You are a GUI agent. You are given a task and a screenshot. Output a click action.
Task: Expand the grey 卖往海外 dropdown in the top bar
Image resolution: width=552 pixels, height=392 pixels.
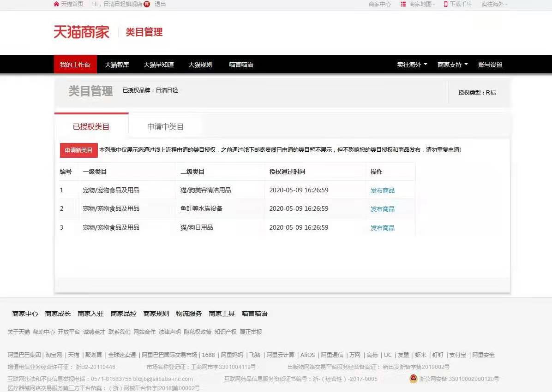(x=494, y=4)
